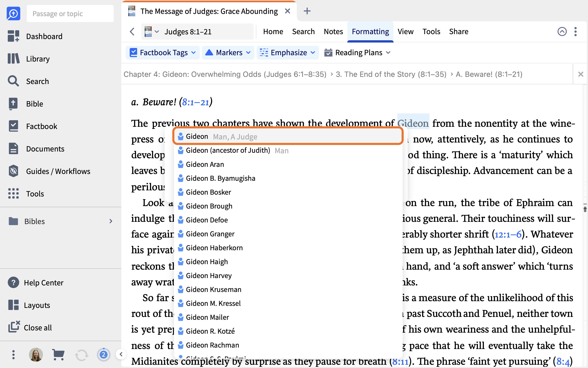Open the resource panel three-dot menu
Screen dimensions: 588x368
click(x=575, y=31)
